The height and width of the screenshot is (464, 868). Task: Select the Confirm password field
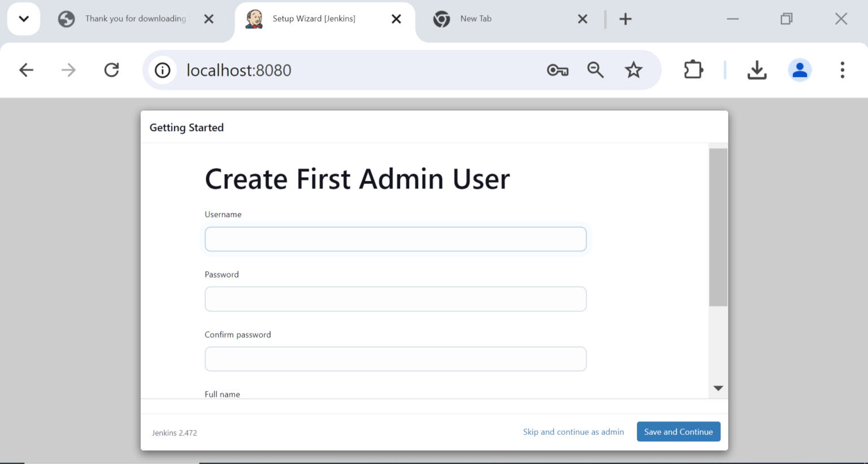pos(395,359)
